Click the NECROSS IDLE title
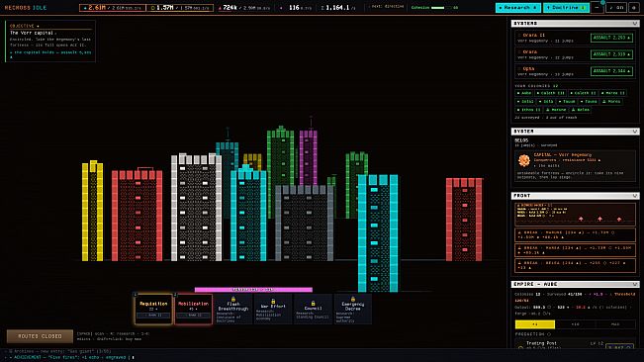The image size is (644, 362). point(26,8)
